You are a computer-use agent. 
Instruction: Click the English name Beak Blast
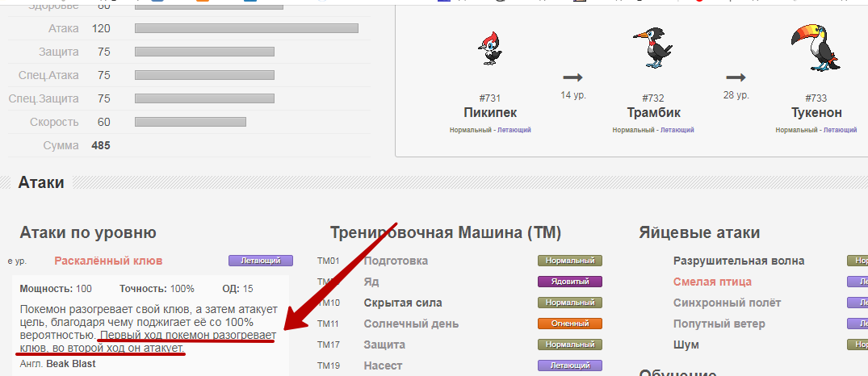pyautogui.click(x=71, y=364)
